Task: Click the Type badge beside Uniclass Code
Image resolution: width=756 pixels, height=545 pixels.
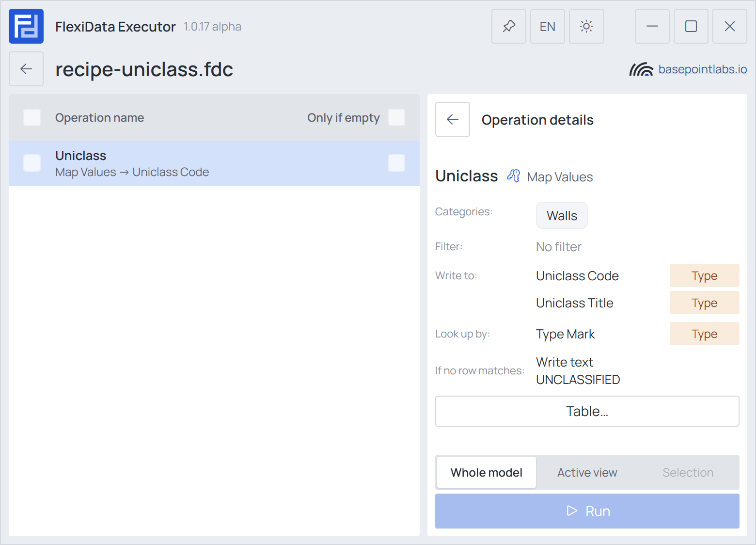Action: click(x=705, y=275)
